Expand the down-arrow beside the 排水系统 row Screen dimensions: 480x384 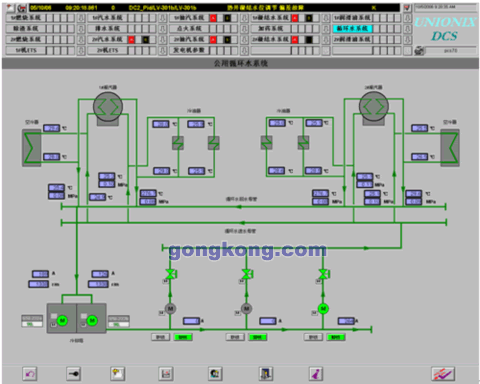coord(162,29)
